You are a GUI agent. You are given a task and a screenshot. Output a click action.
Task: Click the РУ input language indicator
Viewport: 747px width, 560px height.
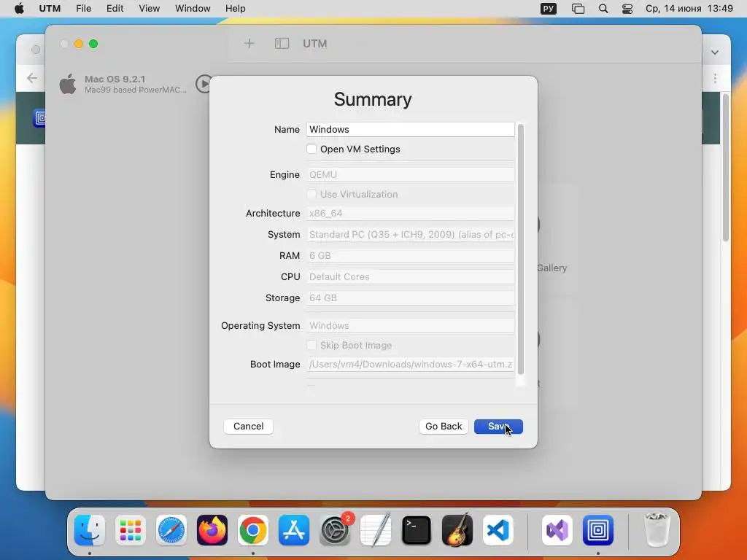click(x=549, y=9)
